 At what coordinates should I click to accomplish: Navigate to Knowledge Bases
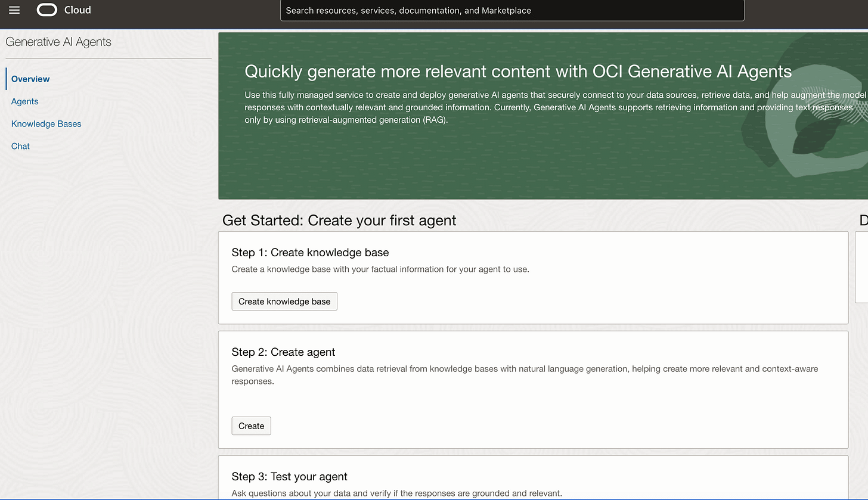click(x=46, y=123)
